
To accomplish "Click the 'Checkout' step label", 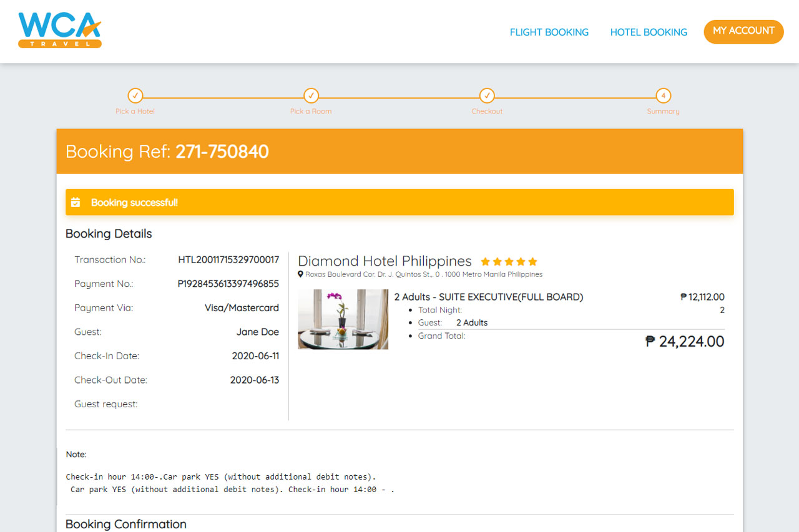I will [x=487, y=112].
